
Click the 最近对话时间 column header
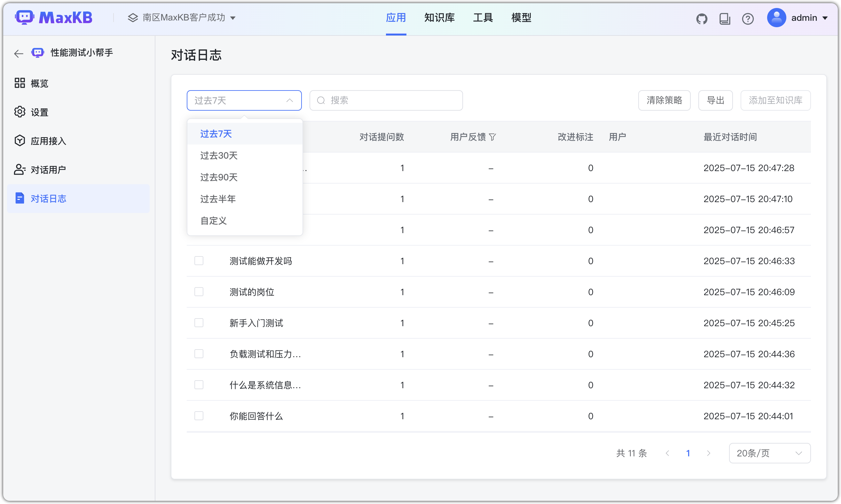tap(730, 137)
